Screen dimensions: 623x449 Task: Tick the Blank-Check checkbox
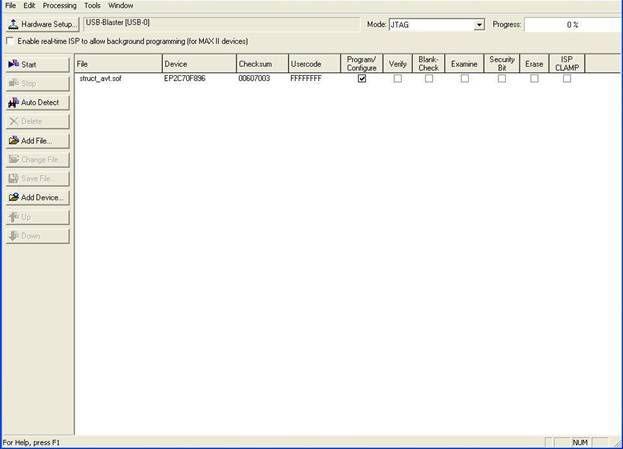tap(429, 78)
